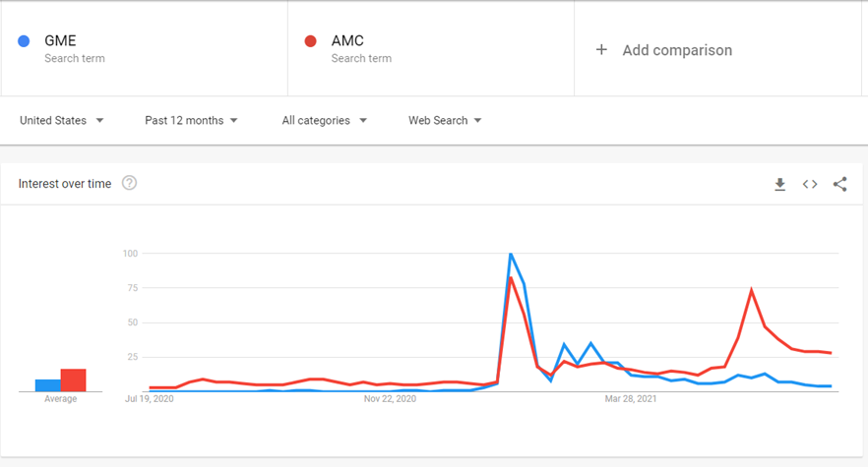
Task: Edit the AMC search term
Action: pos(347,41)
